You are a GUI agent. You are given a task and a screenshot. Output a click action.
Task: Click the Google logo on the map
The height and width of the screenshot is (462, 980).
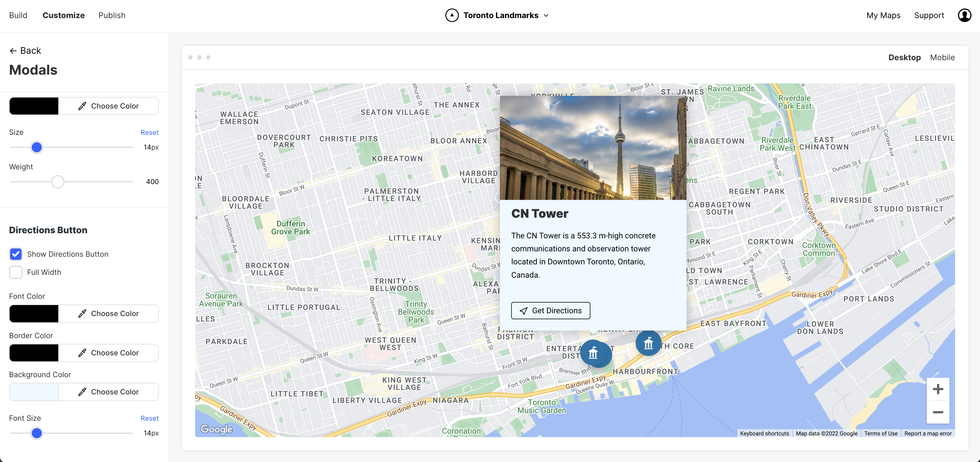pos(217,429)
